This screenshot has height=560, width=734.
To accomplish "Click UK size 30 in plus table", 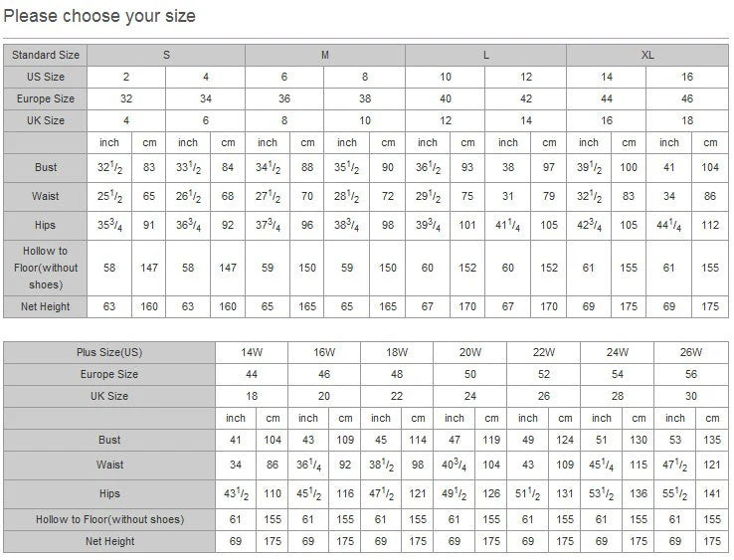I will point(690,396).
